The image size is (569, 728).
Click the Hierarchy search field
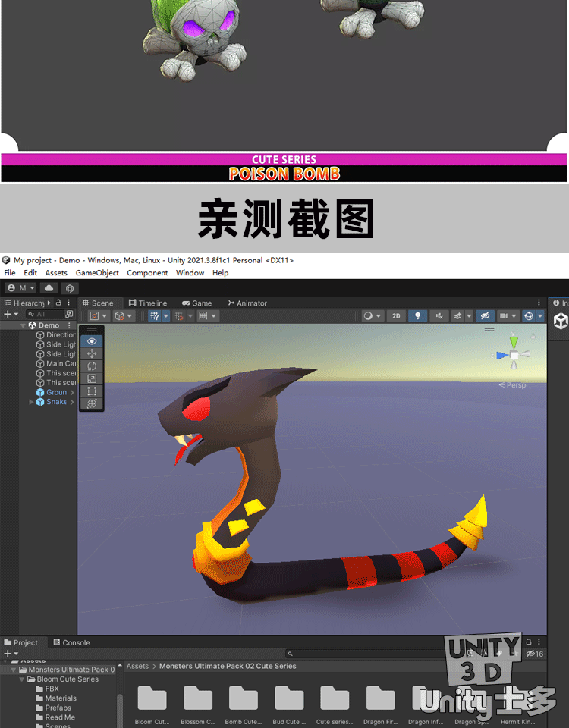click(45, 314)
